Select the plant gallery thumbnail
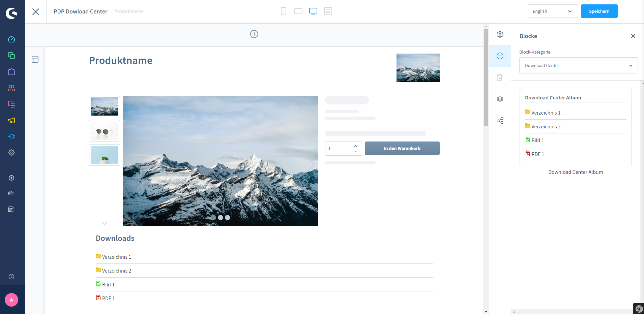 pyautogui.click(x=105, y=155)
